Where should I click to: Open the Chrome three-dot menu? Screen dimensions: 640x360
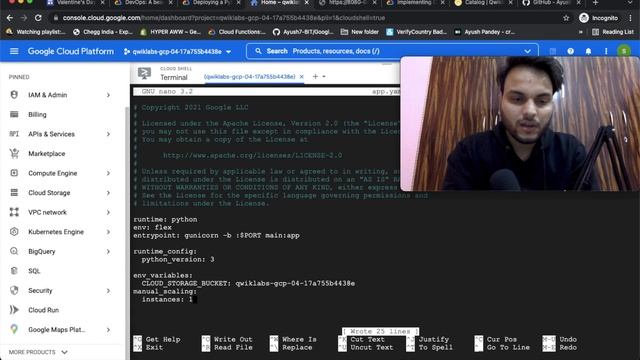tap(631, 18)
